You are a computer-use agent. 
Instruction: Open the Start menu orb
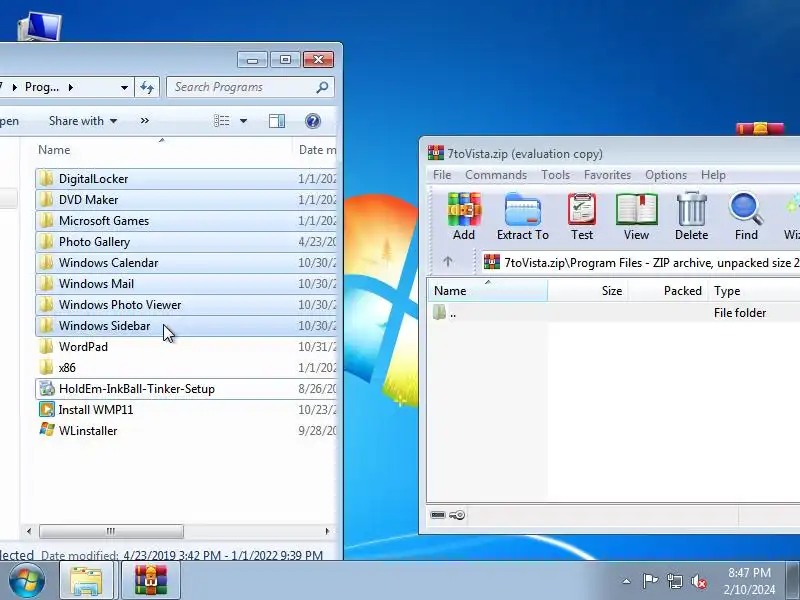pyautogui.click(x=26, y=581)
